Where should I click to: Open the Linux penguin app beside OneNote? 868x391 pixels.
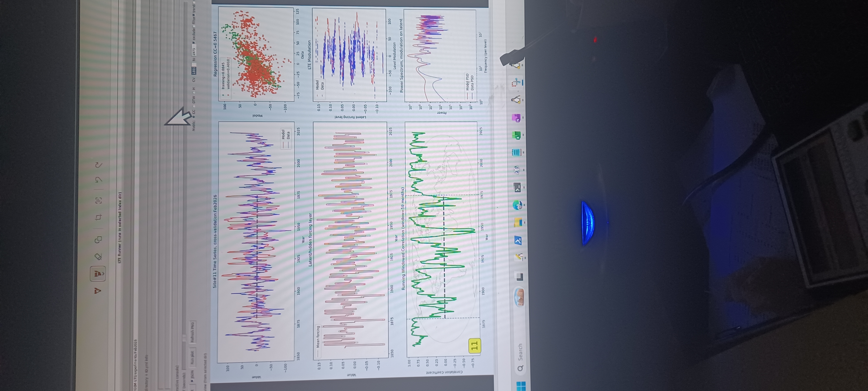click(x=516, y=100)
